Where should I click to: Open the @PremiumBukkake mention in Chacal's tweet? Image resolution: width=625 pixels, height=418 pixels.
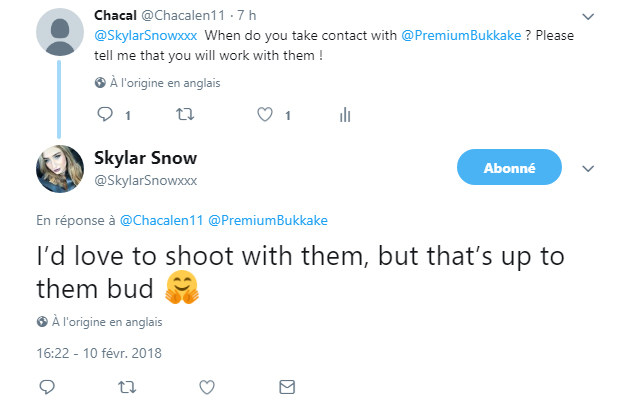tap(460, 37)
